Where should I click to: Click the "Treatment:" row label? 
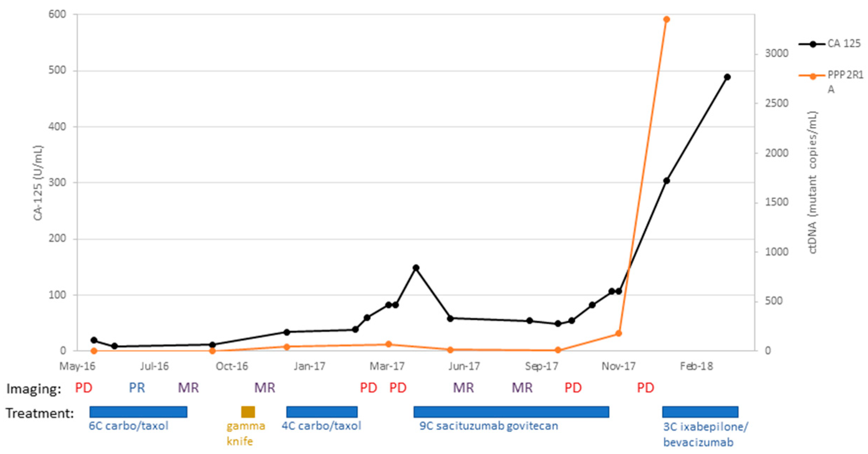click(40, 413)
